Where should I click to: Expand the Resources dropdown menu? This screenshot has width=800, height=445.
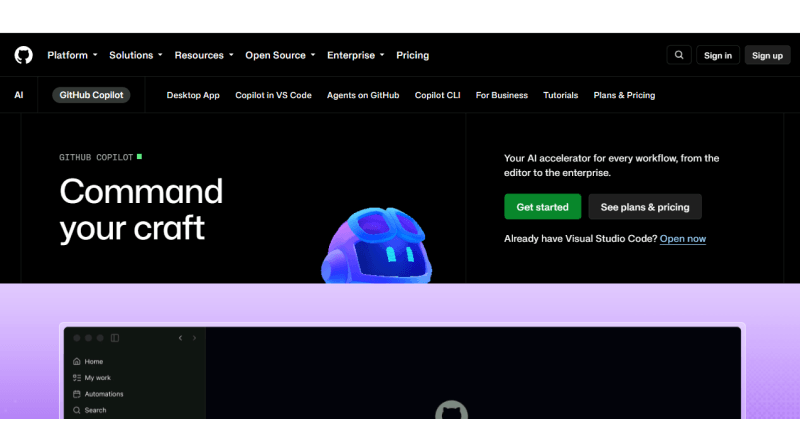204,55
